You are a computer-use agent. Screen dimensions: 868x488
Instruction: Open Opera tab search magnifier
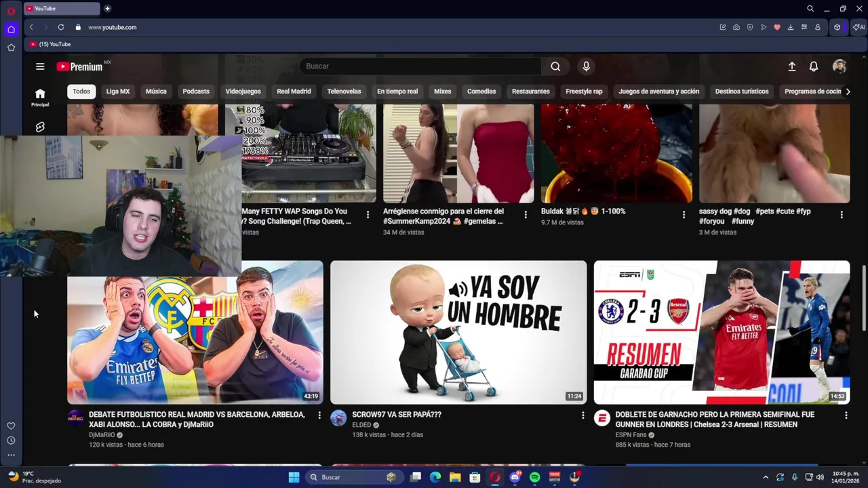point(810,9)
